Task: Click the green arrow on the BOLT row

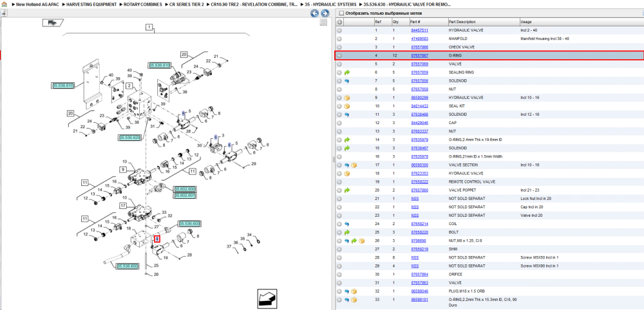Action: click(x=347, y=232)
